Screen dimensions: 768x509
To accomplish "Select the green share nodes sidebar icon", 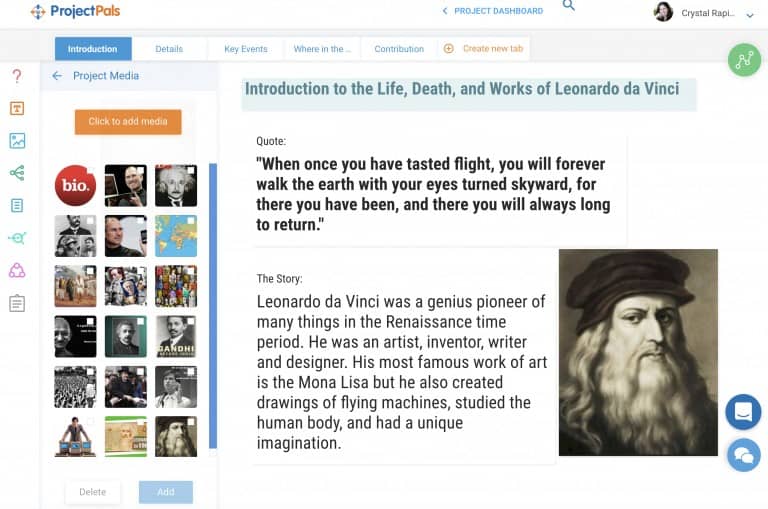I will [x=17, y=173].
